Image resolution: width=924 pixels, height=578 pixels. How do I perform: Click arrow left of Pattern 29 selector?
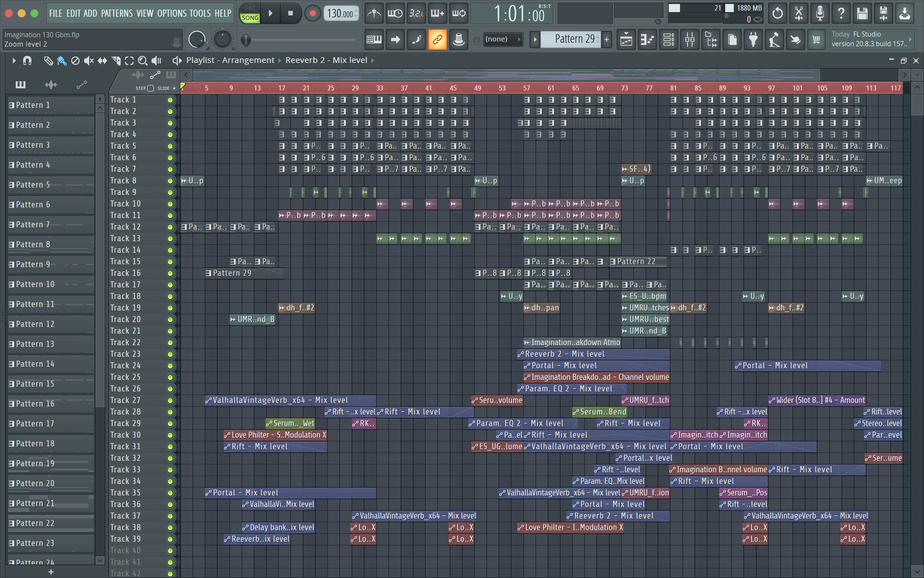tap(535, 39)
